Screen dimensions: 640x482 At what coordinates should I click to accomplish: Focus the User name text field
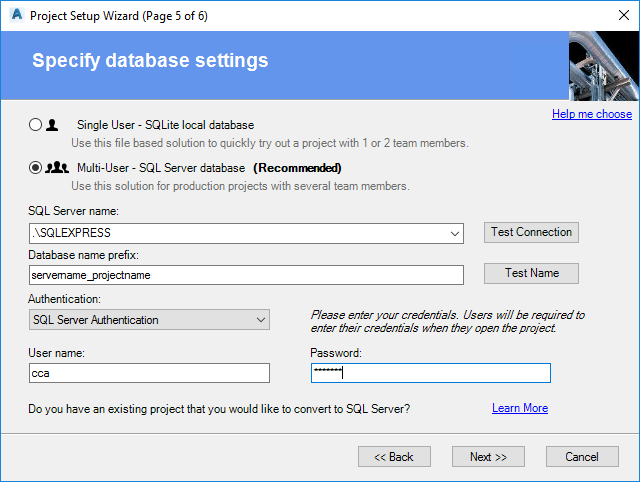pyautogui.click(x=150, y=373)
